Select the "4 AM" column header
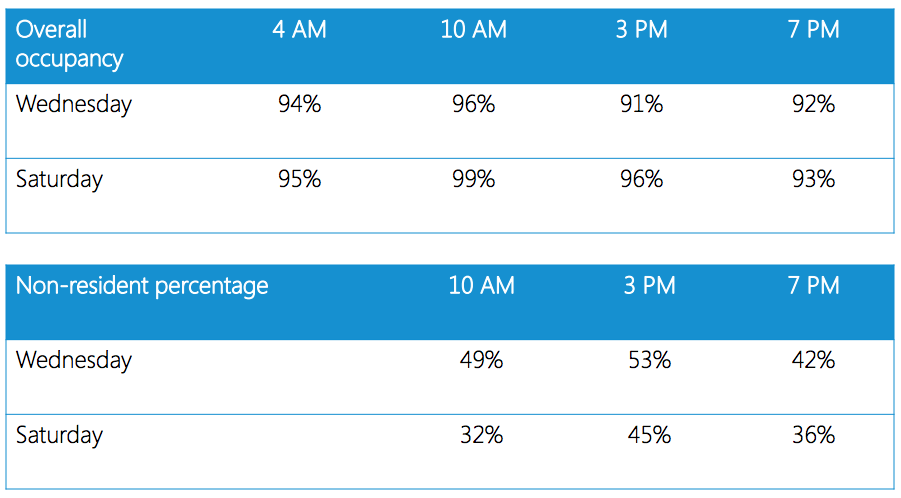Screen dimensions: 901x498 coord(300,30)
